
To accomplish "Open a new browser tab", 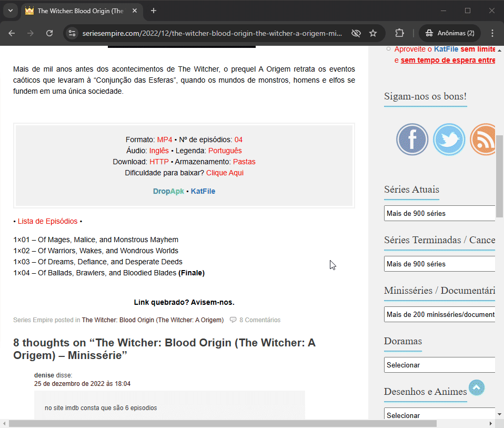I will pos(154,11).
